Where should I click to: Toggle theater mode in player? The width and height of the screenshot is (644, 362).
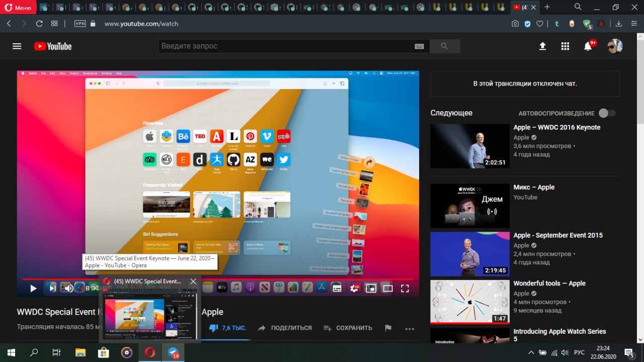tap(387, 288)
